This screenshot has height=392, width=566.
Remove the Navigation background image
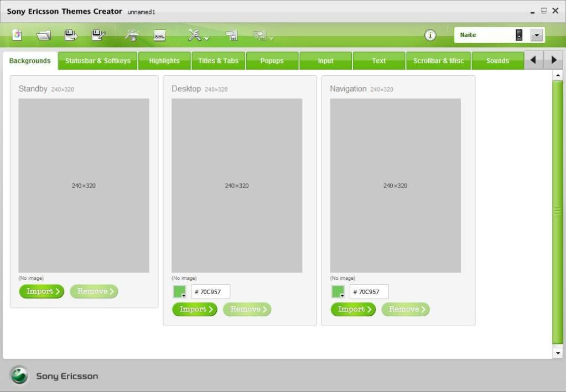(x=406, y=310)
